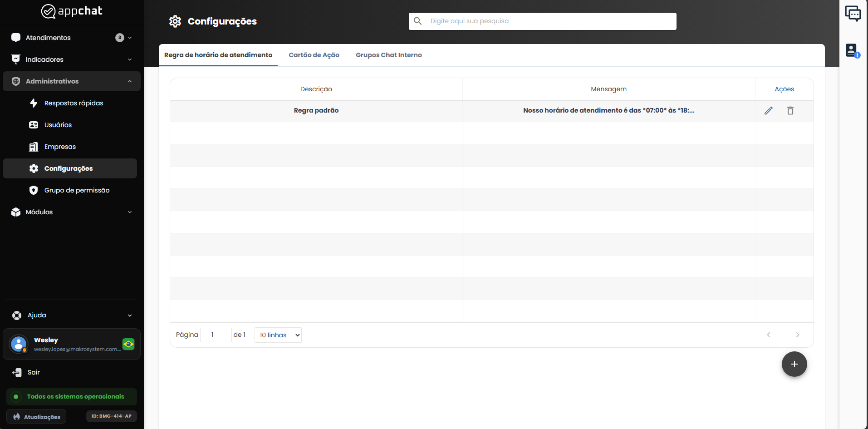Go to next table page
Viewport: 868px width, 429px height.
tap(798, 335)
